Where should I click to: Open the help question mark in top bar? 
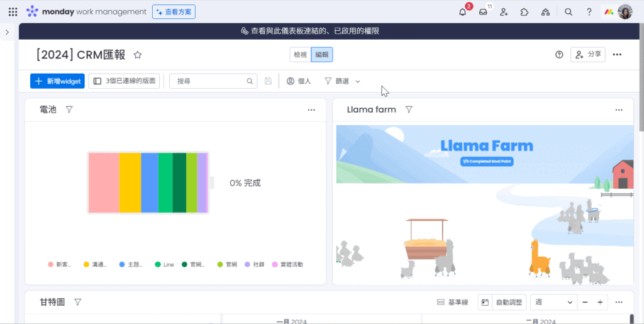tap(589, 12)
